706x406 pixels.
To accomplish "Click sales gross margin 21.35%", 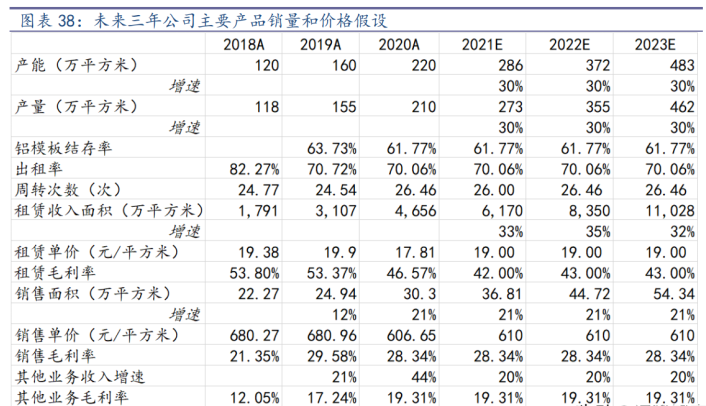I will 254,356.
